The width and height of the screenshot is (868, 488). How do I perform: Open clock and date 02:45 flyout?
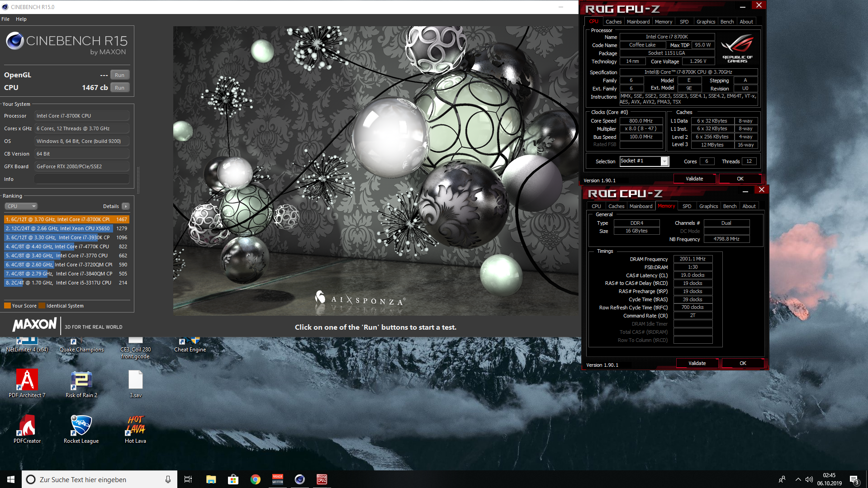(x=830, y=479)
